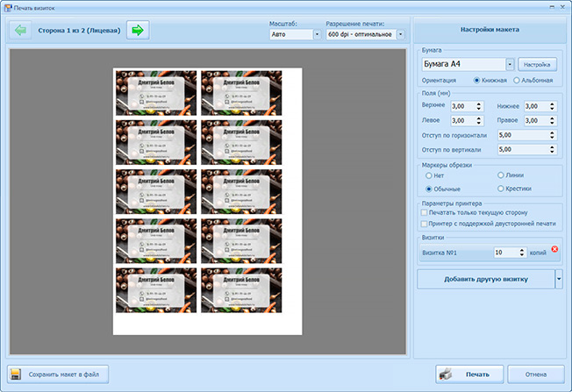The width and height of the screenshot is (572, 392).
Task: Select Линии crop markers option
Action: (501, 175)
